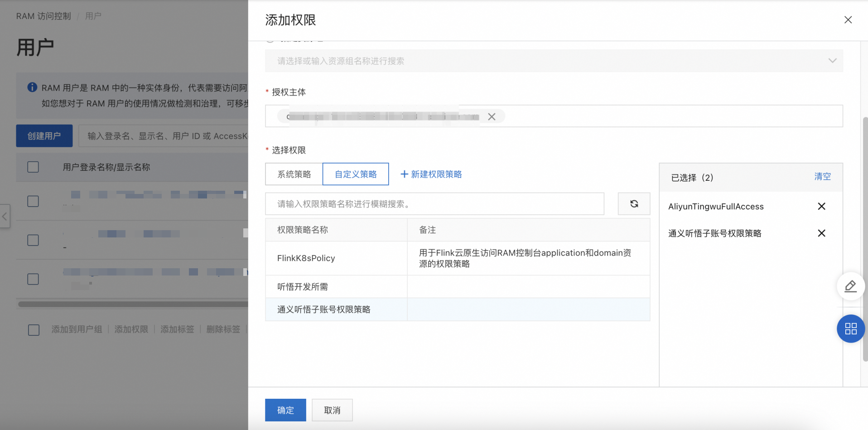Click AliyunTingwuFullAccess in selected list
This screenshot has height=430, width=868.
pyautogui.click(x=716, y=206)
